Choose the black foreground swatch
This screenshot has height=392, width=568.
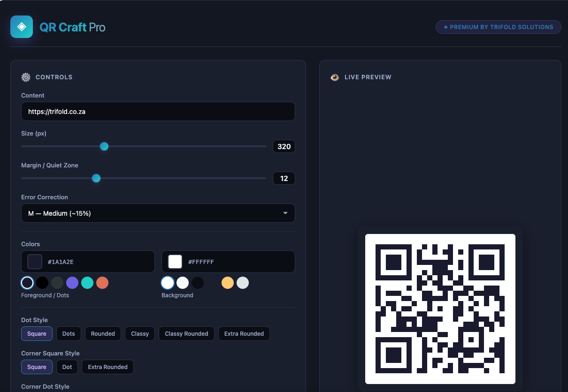pyautogui.click(x=42, y=283)
